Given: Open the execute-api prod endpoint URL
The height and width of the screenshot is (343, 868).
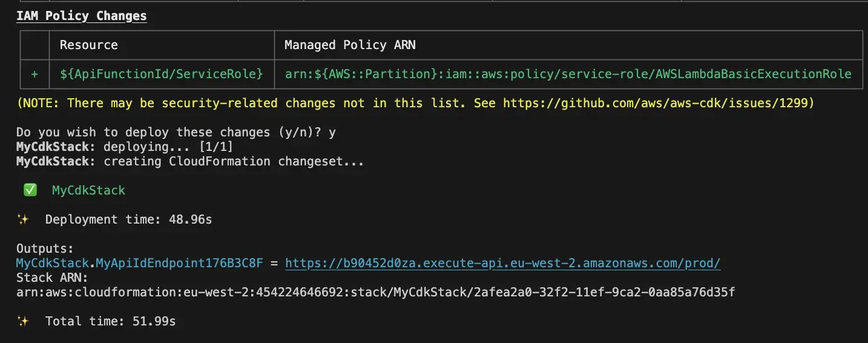Looking at the screenshot, I should (x=502, y=263).
